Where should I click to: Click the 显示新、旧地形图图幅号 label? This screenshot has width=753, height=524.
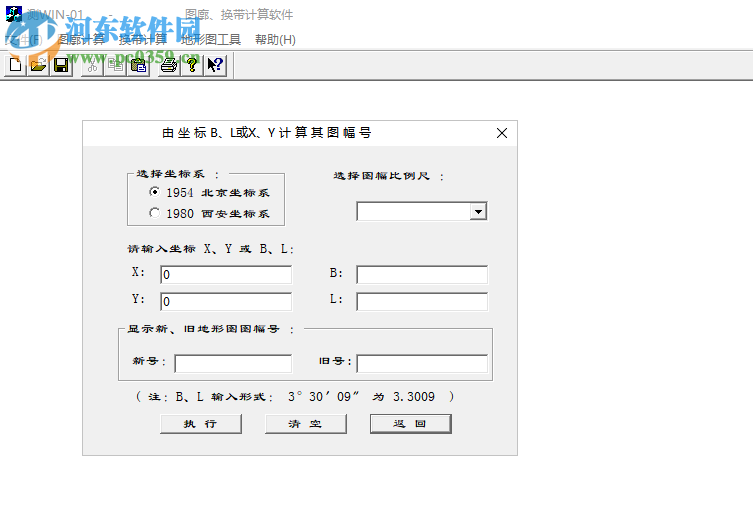(x=210, y=329)
